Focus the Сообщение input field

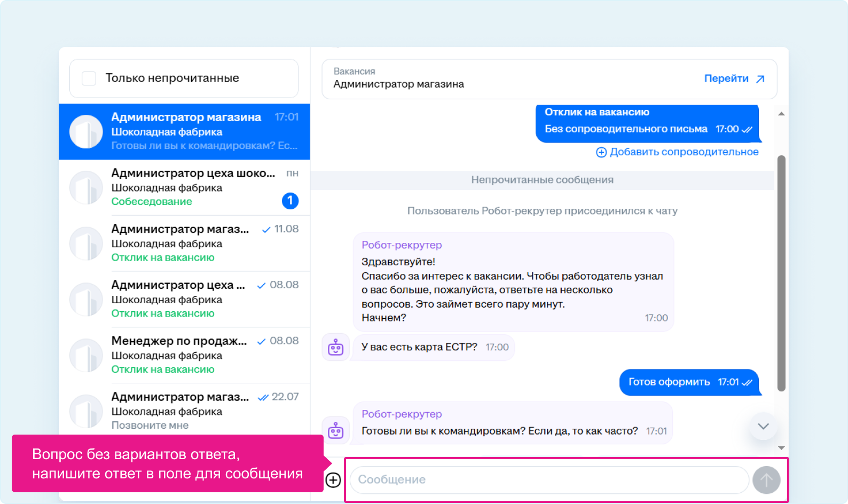coord(549,480)
